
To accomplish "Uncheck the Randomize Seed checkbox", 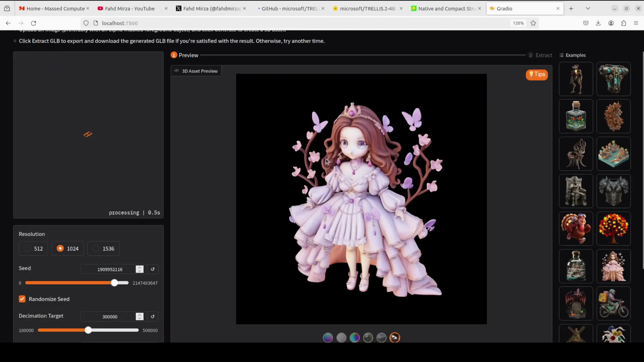I will [x=22, y=299].
